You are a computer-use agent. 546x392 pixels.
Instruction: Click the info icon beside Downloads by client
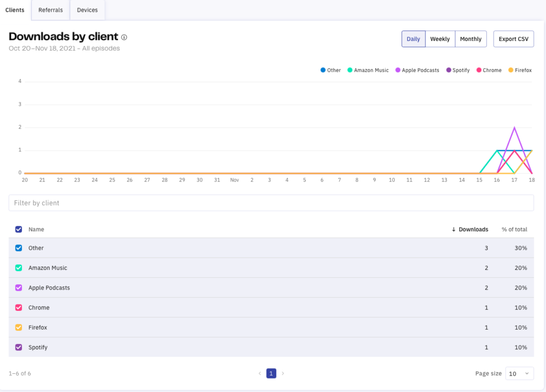(x=124, y=37)
